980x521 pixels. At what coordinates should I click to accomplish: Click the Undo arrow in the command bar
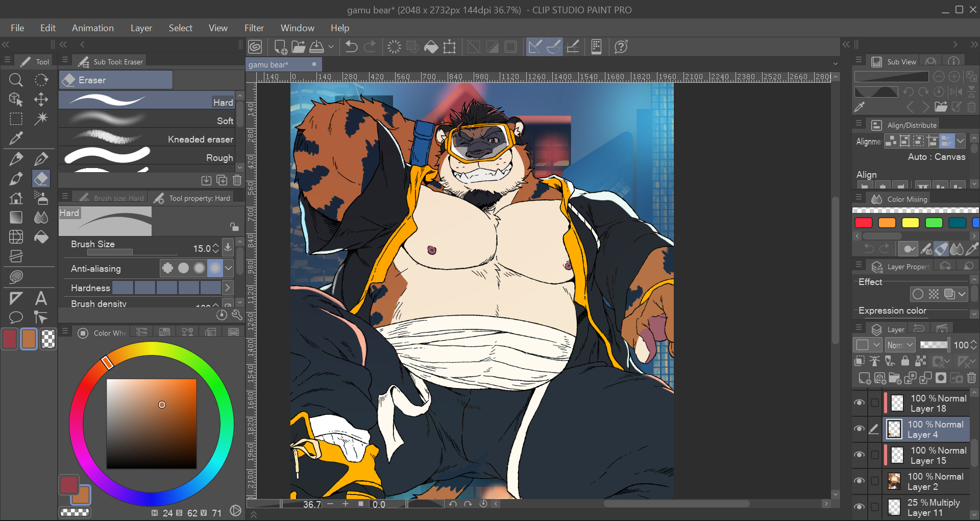coord(351,47)
